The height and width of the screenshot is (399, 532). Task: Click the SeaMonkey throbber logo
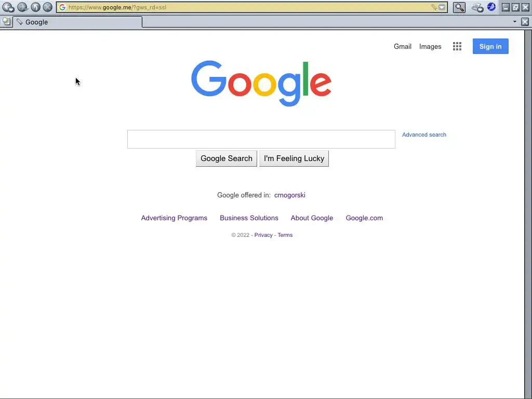pos(491,7)
